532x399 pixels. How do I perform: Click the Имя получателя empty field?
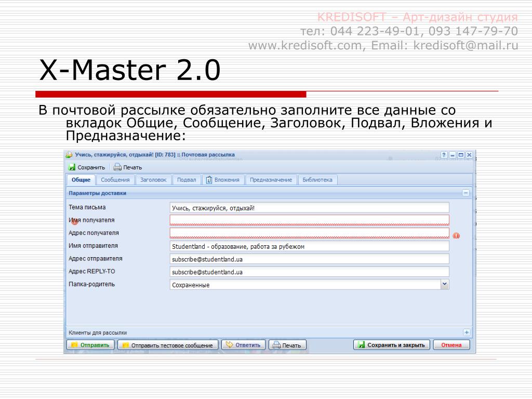pyautogui.click(x=309, y=220)
